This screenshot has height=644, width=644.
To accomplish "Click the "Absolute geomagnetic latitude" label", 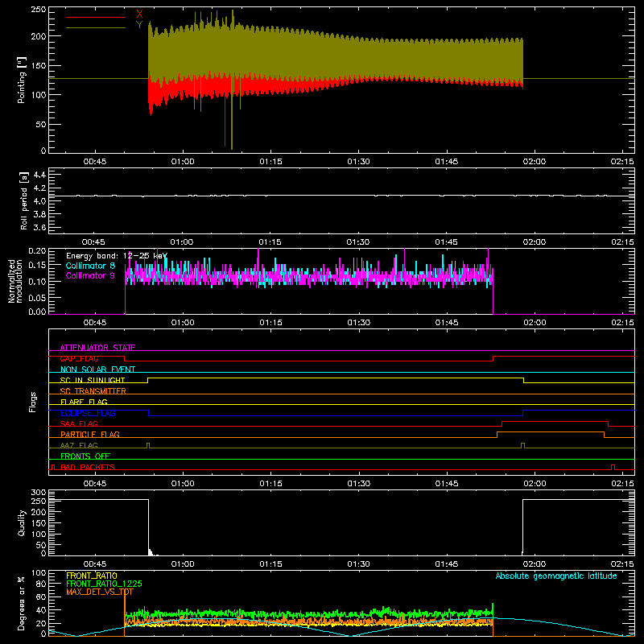I will 556,576.
